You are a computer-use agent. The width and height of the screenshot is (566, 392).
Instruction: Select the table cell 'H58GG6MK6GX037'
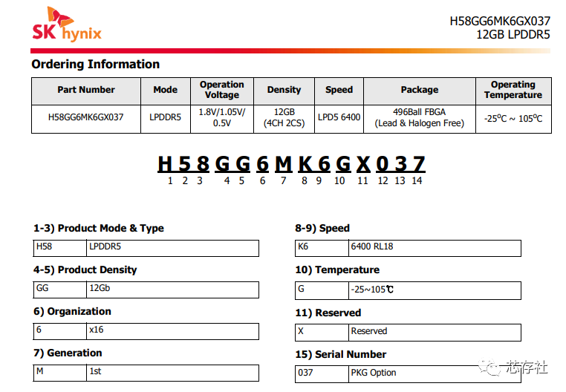(86, 117)
